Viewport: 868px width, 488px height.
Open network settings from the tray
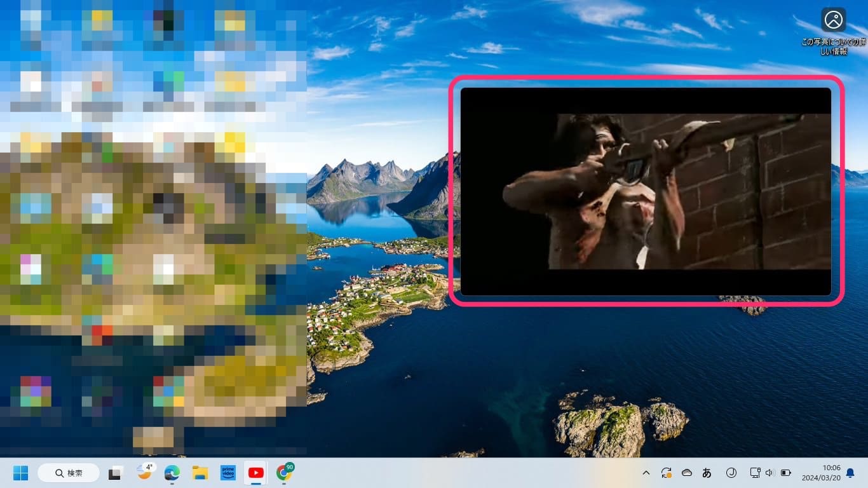(x=755, y=473)
